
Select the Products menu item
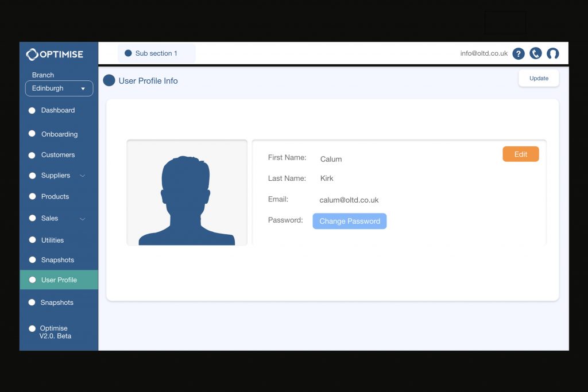[55, 196]
